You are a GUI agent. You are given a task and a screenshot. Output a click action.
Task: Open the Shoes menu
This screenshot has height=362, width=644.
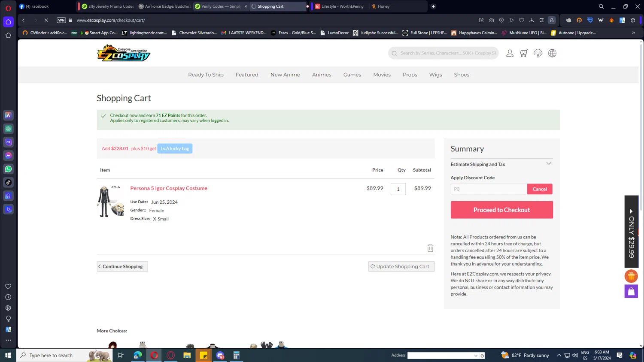pyautogui.click(x=462, y=75)
